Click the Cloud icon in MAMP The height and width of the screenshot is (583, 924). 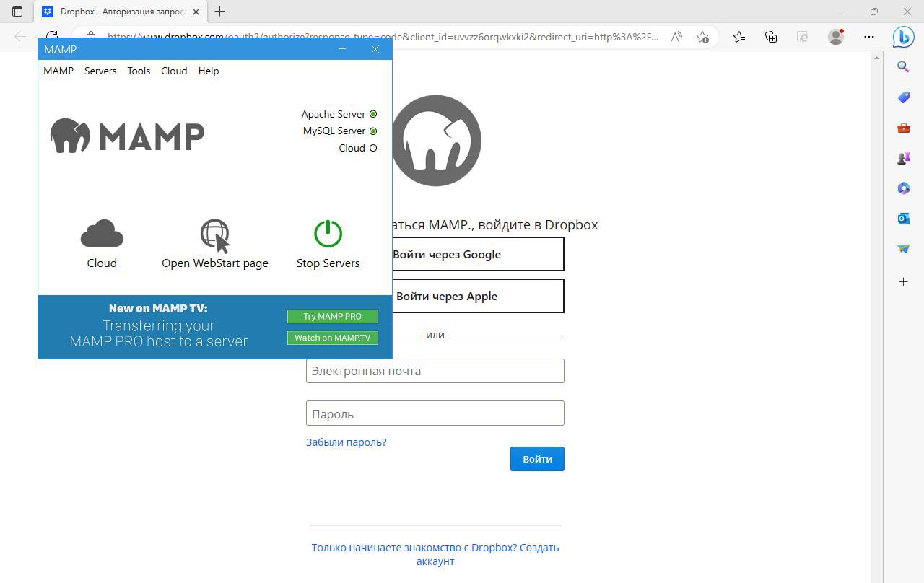pyautogui.click(x=102, y=234)
